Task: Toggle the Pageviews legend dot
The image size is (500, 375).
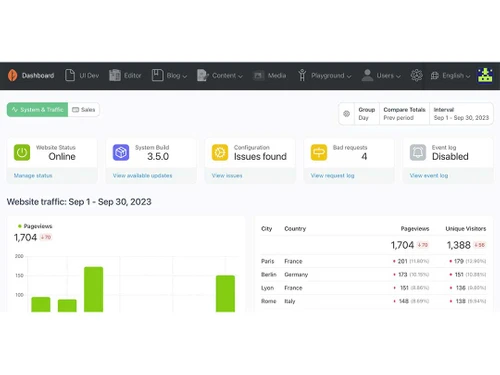Action: (20, 226)
